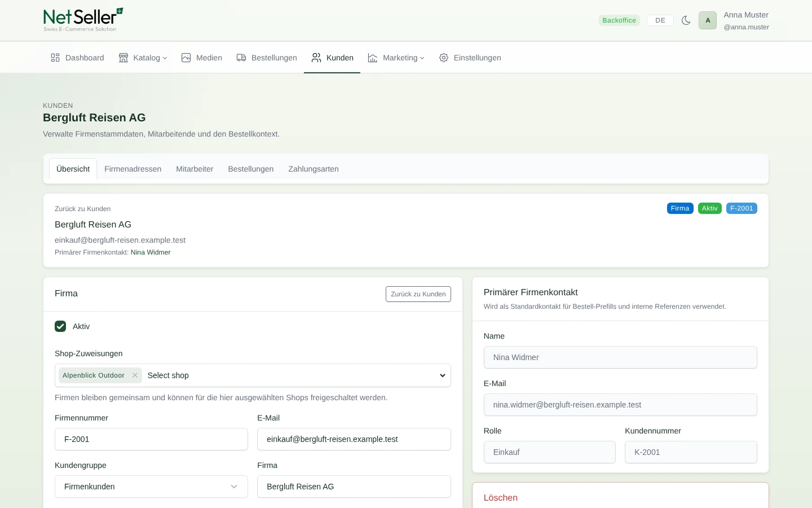Click the green Aktiv status badge

coord(710,208)
